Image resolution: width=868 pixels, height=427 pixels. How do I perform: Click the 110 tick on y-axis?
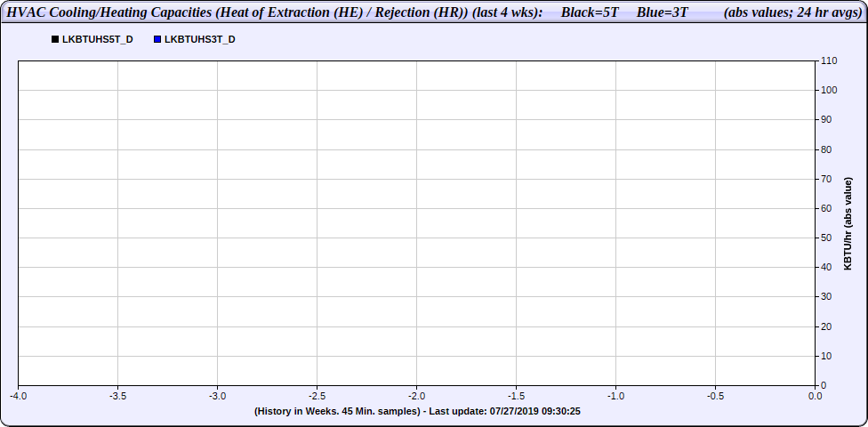click(827, 60)
